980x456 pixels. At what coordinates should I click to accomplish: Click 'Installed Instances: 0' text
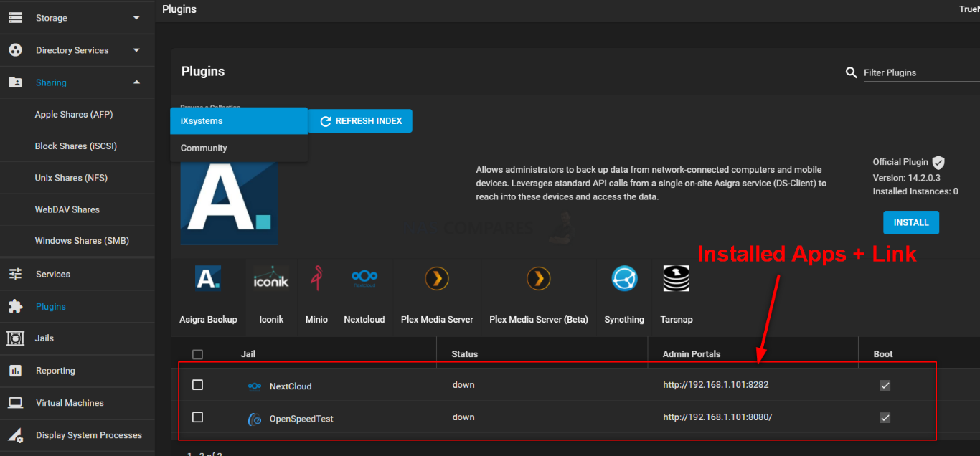[x=915, y=191]
